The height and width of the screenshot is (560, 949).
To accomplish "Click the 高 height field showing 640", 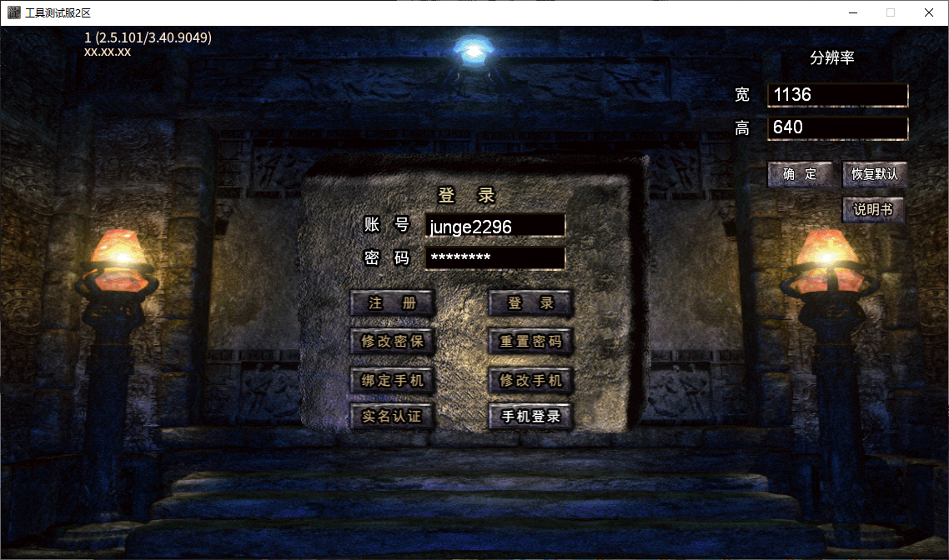I will (837, 127).
